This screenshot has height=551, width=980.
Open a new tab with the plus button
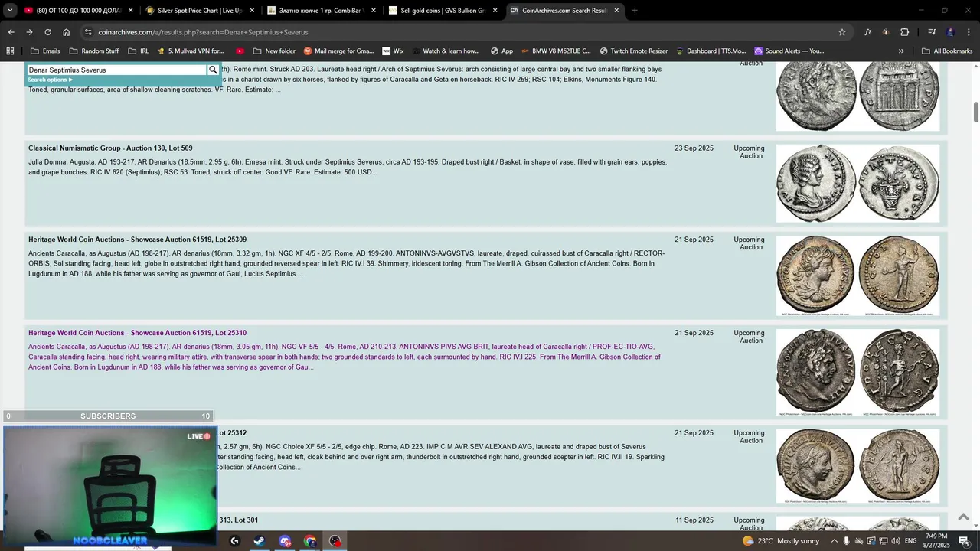click(635, 11)
